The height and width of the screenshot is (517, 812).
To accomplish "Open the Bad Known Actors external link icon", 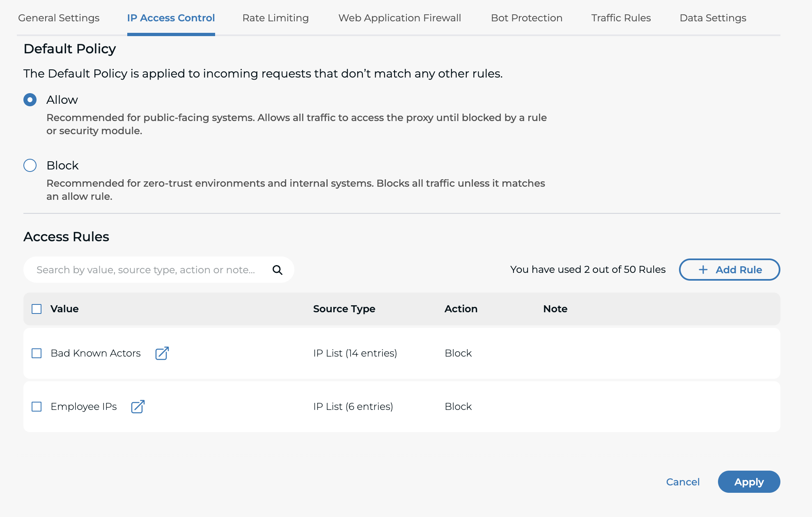I will point(162,353).
